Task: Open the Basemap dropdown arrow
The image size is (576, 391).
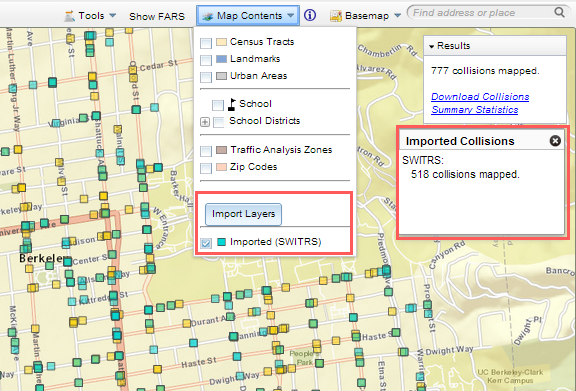Action: pos(397,16)
